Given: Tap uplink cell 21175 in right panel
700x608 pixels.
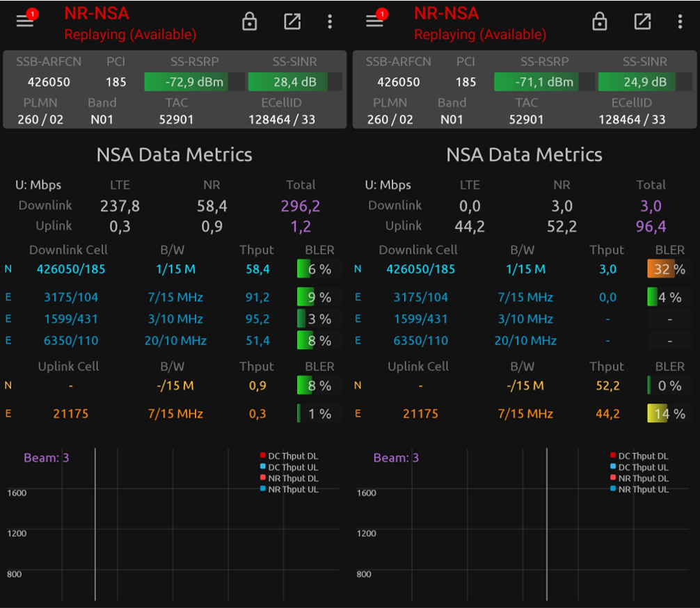Looking at the screenshot, I should (421, 414).
